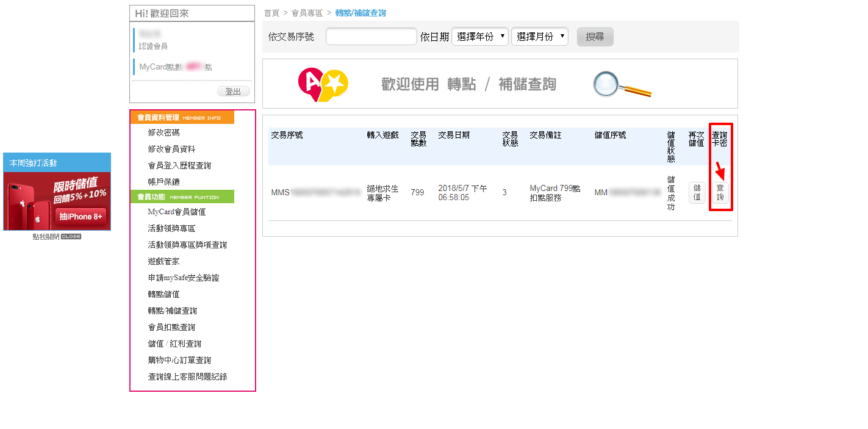Click the MyCard點數 balance text
Image resolution: width=868 pixels, height=429 pixels.
(x=176, y=67)
